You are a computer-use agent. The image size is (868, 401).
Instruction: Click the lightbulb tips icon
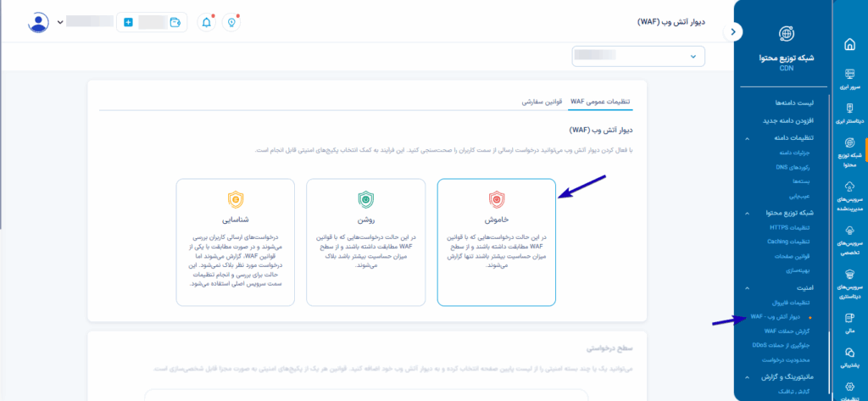click(231, 23)
